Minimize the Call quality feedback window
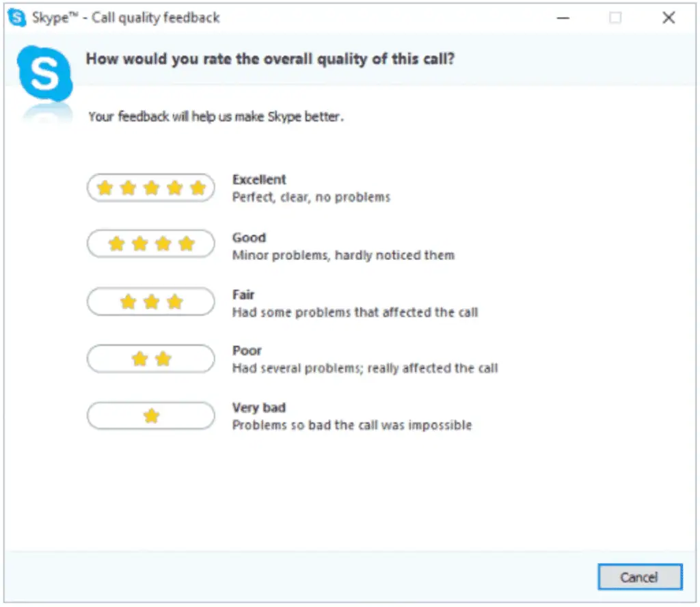Viewport: 700px width, 607px height. click(563, 18)
